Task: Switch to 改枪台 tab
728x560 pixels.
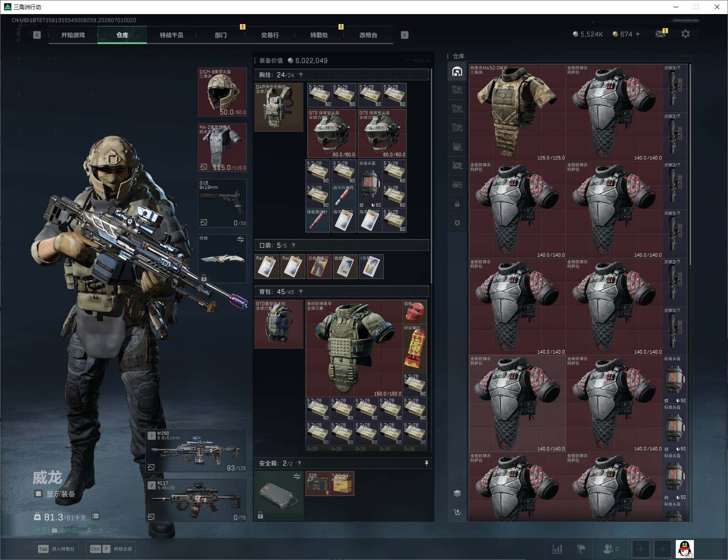Action: [x=368, y=35]
